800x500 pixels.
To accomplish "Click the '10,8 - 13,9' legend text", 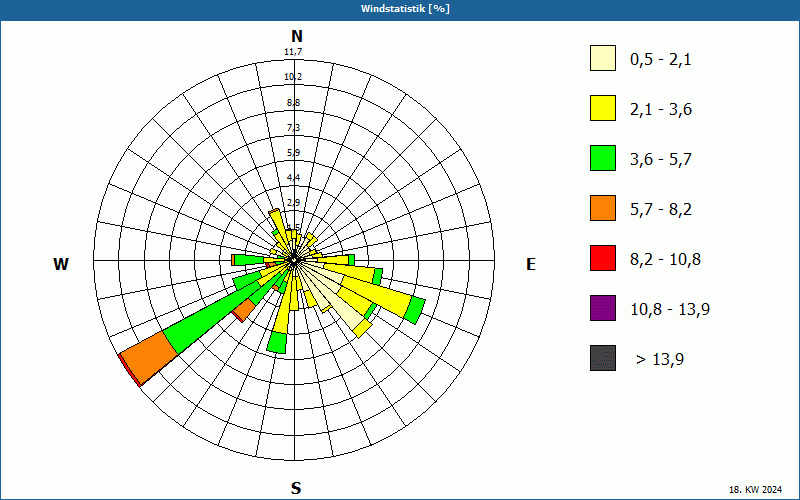I will click(x=670, y=310).
